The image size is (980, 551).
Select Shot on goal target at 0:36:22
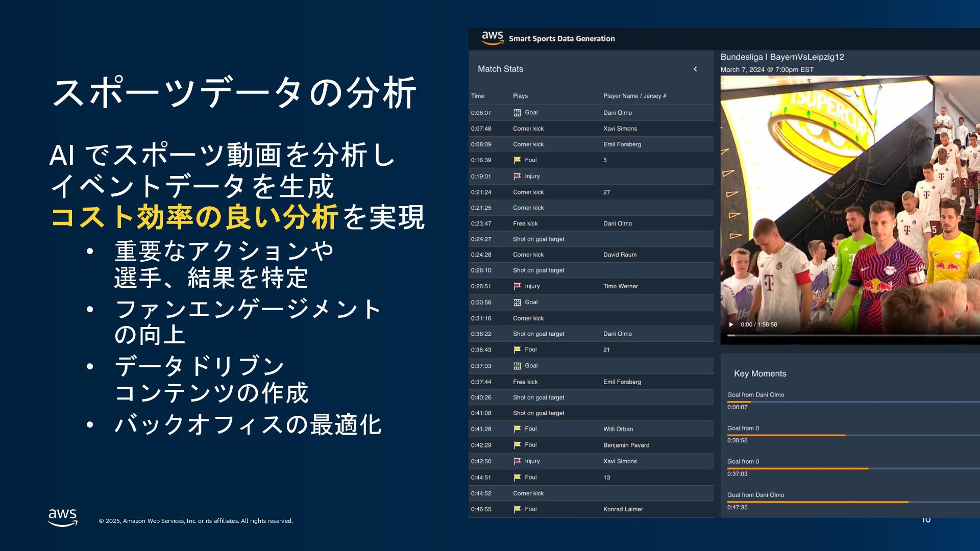click(591, 334)
